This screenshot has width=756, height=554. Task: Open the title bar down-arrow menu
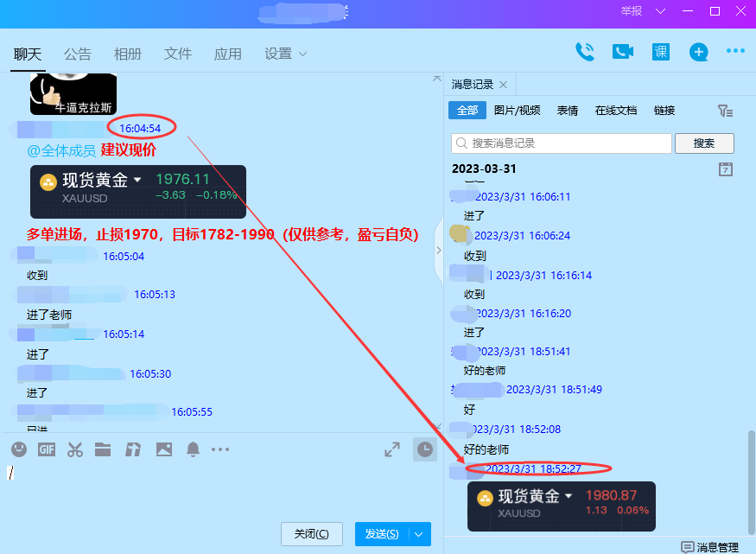pos(661,11)
